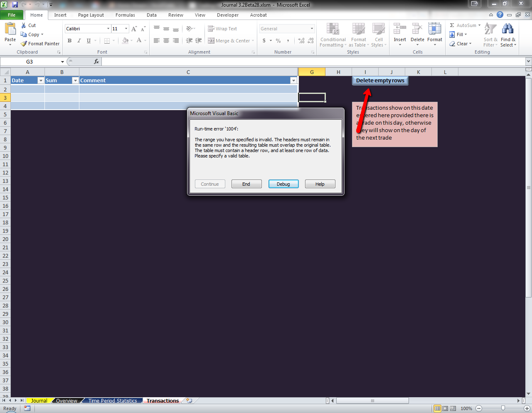Viewport: 532px width, 413px height.
Task: Click the End button in error dialog
Action: pyautogui.click(x=246, y=184)
